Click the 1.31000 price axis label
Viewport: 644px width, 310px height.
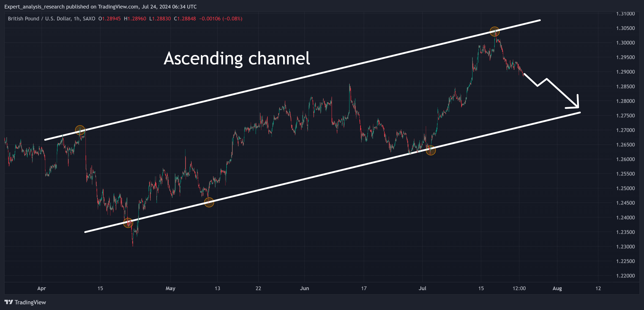pyautogui.click(x=625, y=13)
